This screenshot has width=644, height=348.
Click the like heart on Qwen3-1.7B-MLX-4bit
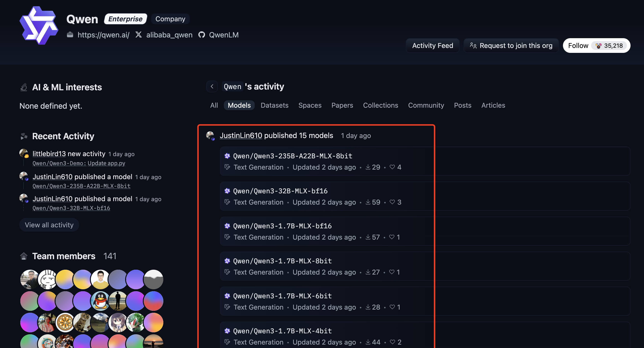point(392,342)
